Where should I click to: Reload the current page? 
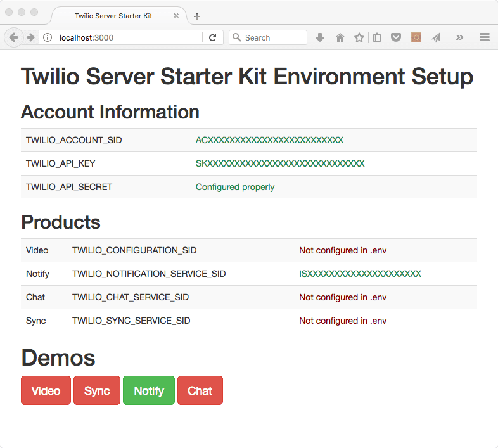[x=213, y=38]
